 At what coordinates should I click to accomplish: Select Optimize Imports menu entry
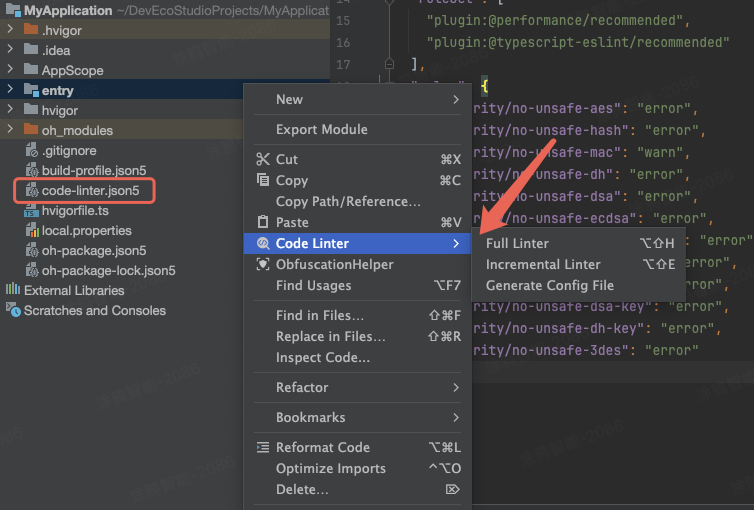coord(357,469)
